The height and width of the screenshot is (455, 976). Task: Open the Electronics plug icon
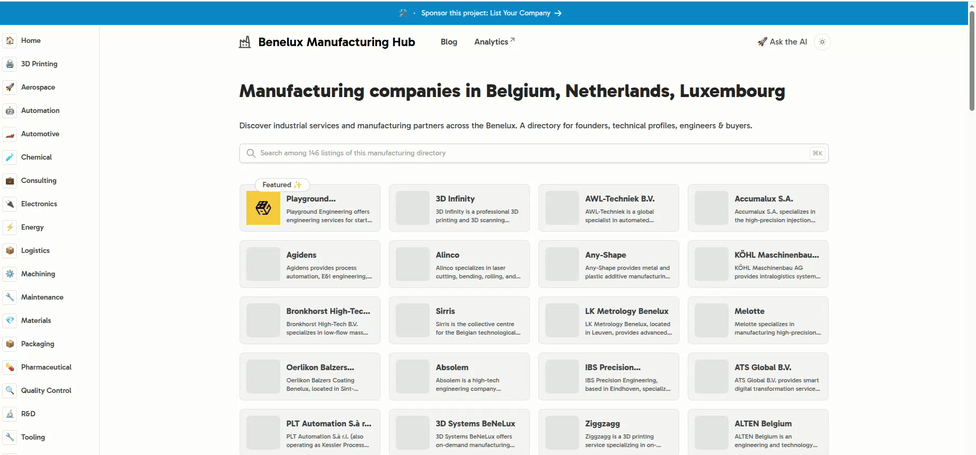tap(10, 204)
